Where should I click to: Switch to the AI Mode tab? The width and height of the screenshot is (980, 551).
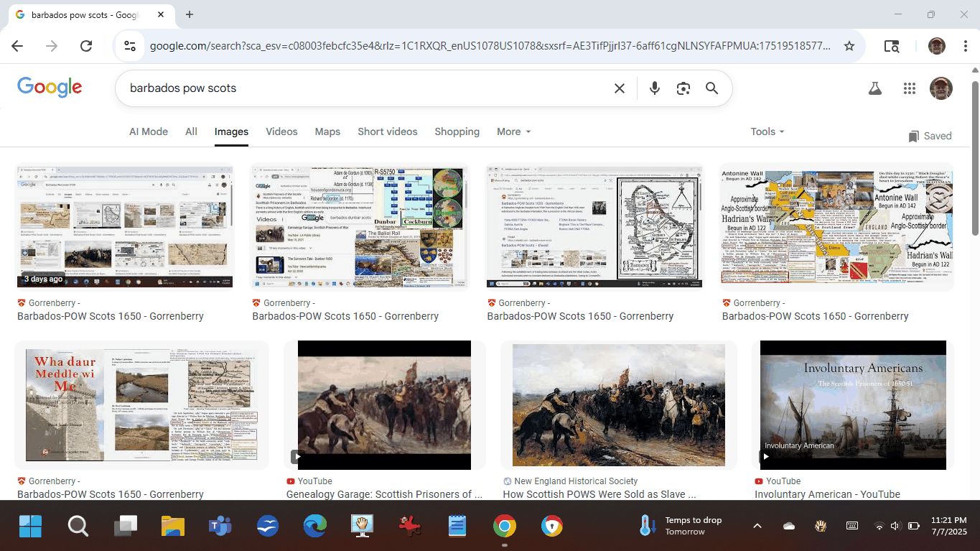point(149,131)
